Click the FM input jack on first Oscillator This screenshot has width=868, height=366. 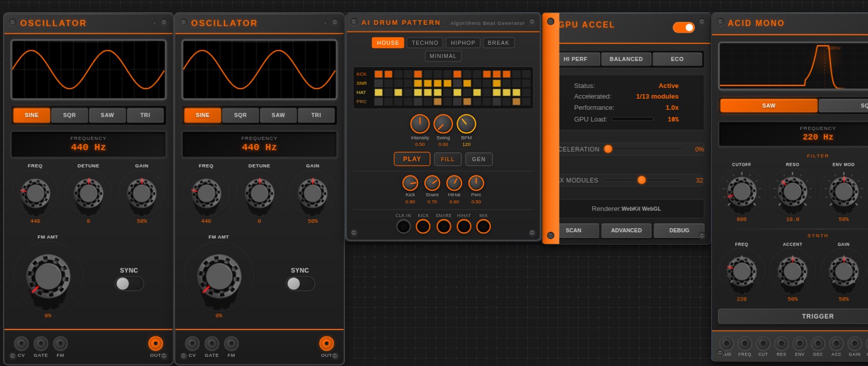[60, 344]
